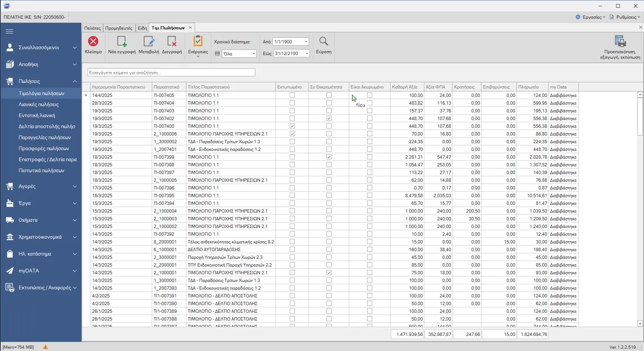The image size is (644, 351).
Task: Click the Συναλλασσόμενοι person icon
Action: coord(10,47)
